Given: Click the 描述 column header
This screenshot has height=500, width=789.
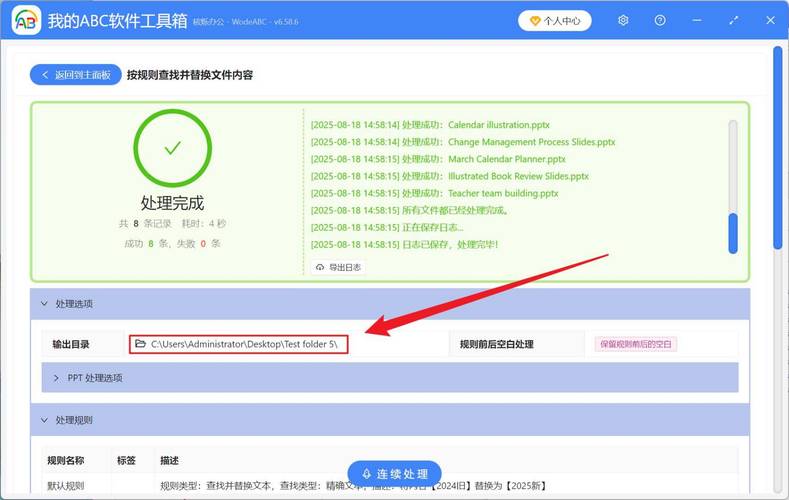Looking at the screenshot, I should (169, 460).
